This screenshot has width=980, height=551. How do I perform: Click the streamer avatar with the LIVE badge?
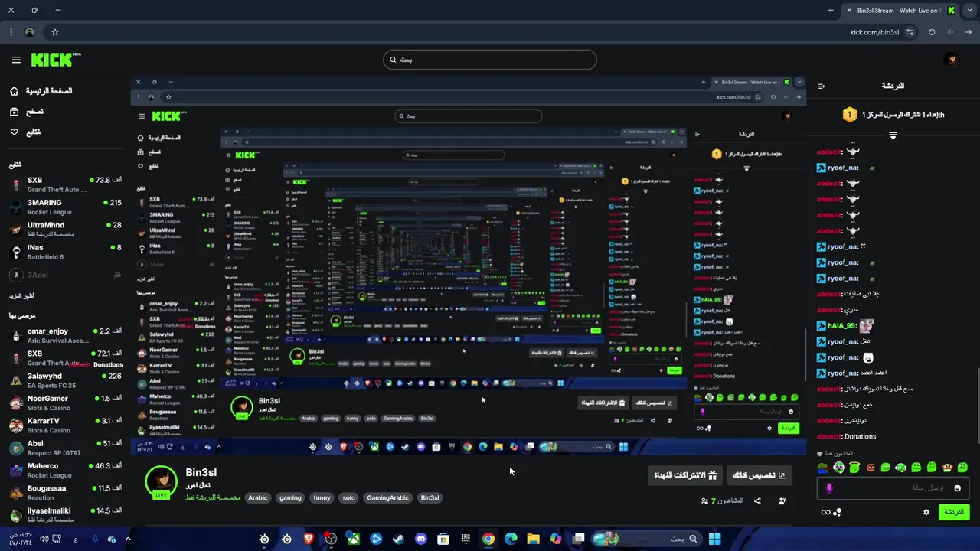[161, 481]
